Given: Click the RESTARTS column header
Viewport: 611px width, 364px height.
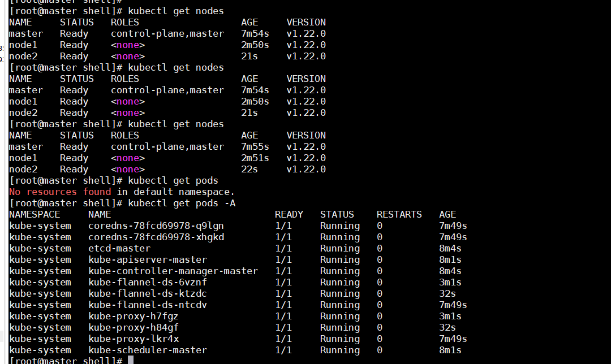Looking at the screenshot, I should [x=399, y=215].
